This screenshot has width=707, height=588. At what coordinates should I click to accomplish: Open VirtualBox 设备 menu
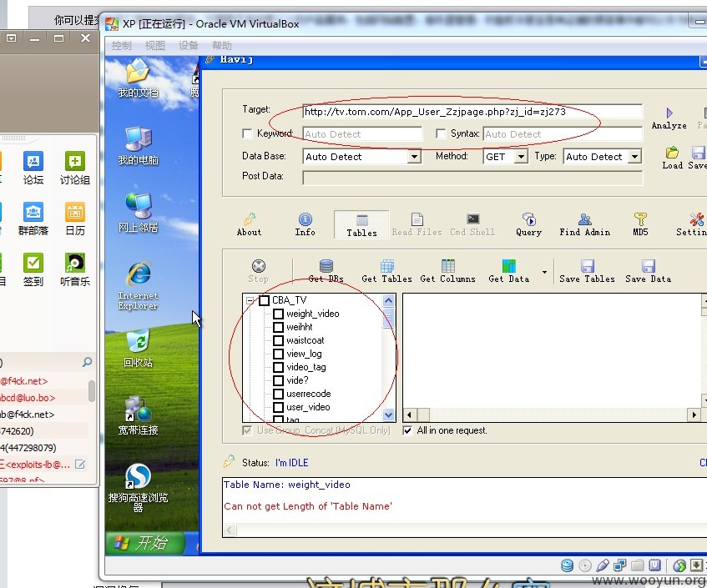pos(188,46)
